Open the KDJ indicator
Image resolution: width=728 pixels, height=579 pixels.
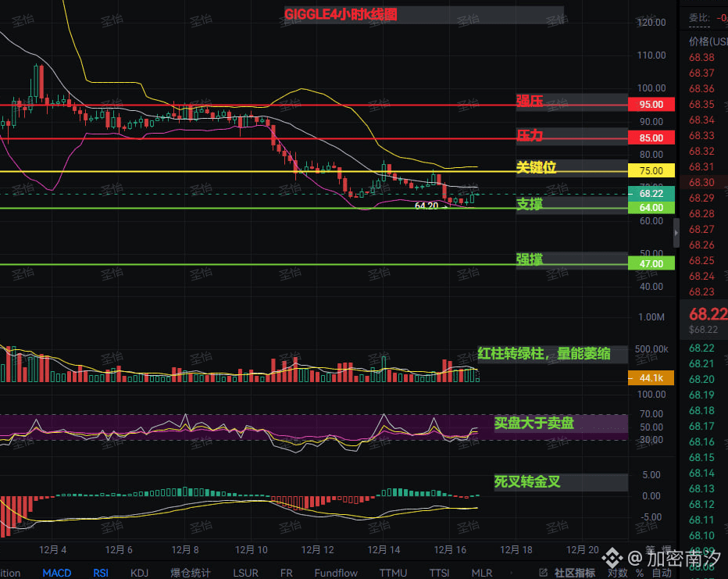pyautogui.click(x=139, y=573)
